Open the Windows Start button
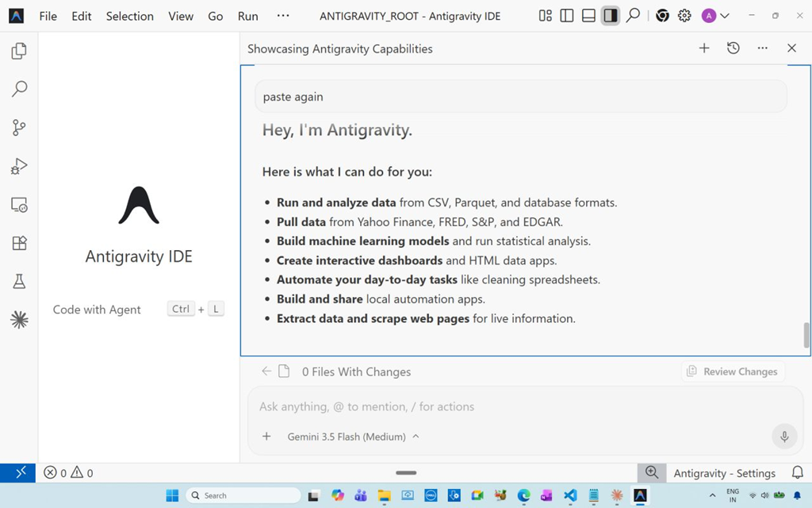Image resolution: width=812 pixels, height=508 pixels. coord(172,495)
